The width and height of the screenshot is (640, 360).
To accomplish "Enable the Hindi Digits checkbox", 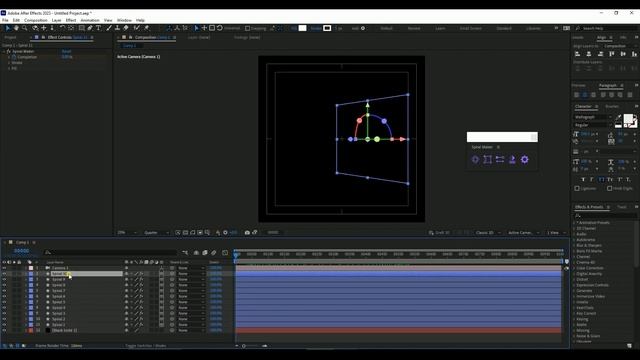I will pos(609,189).
